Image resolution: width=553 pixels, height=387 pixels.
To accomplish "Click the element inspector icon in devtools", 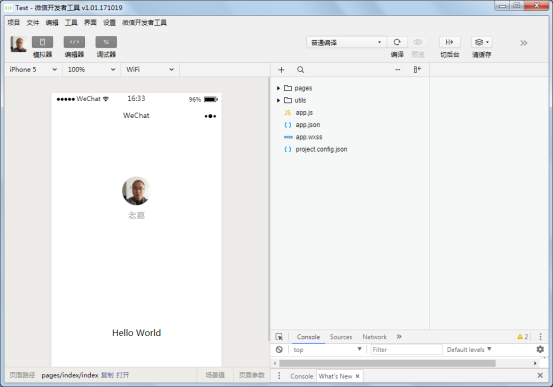I will [279, 337].
